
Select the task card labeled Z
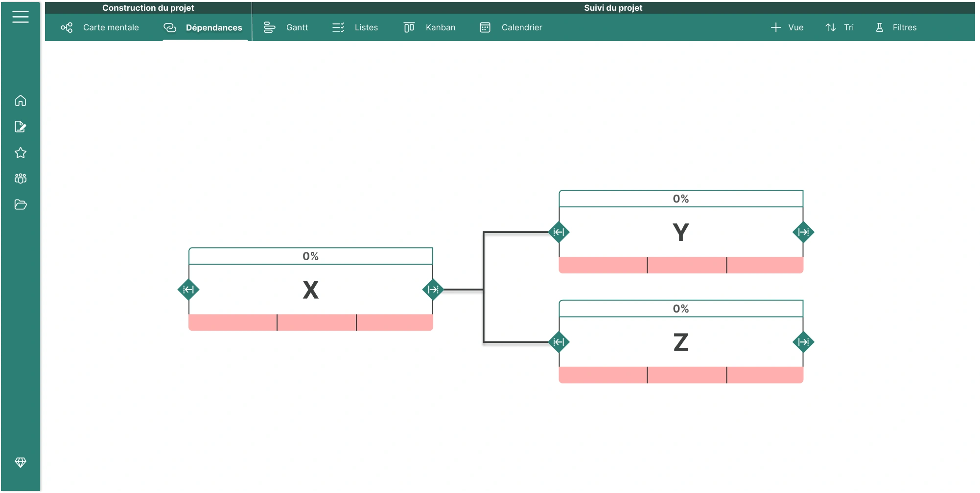(681, 342)
